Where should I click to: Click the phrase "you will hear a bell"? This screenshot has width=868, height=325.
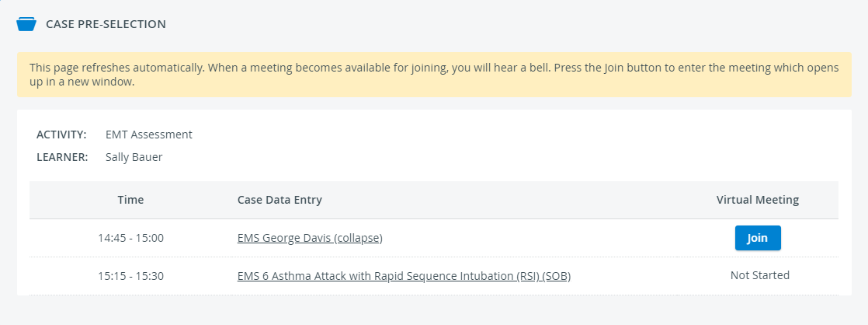(x=501, y=68)
